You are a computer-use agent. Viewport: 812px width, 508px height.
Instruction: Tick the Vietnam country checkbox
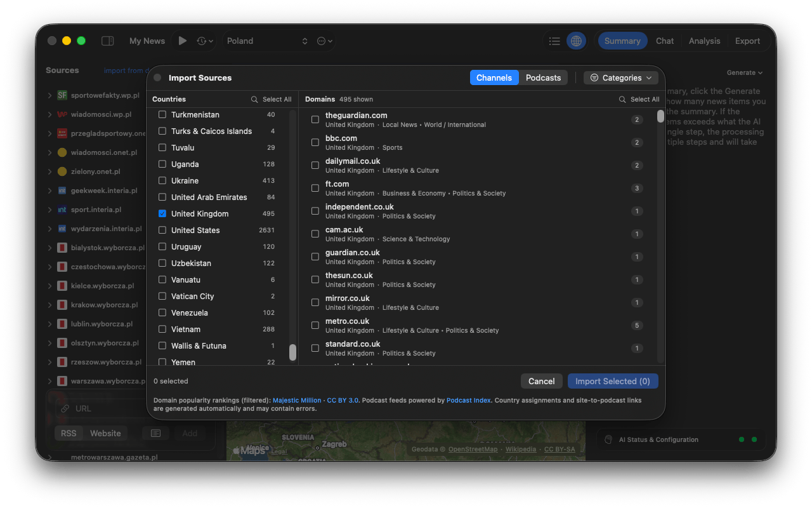pos(162,330)
